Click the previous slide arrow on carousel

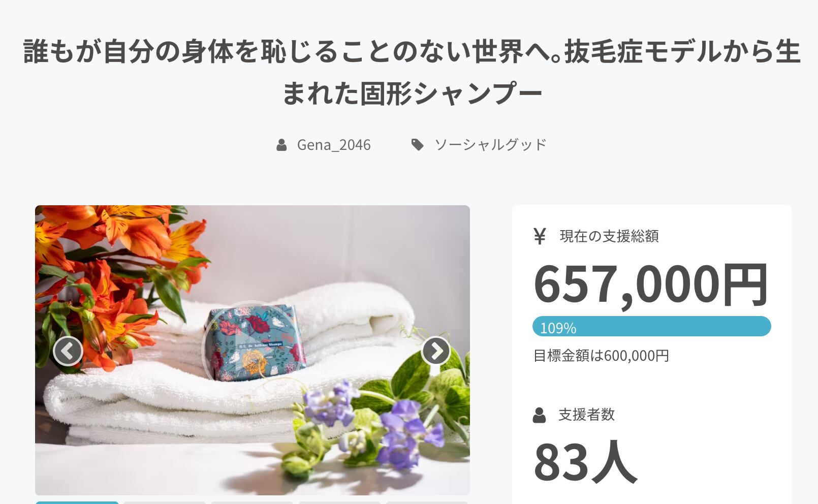pos(68,351)
